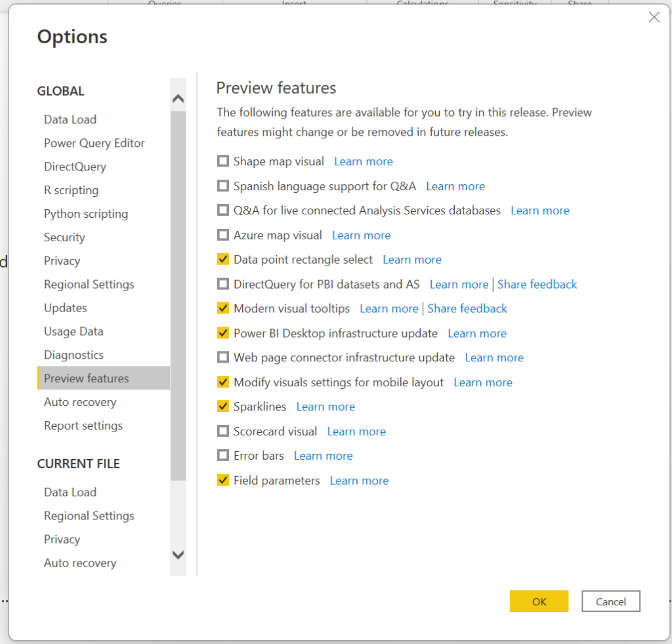Enable the Error bars checkbox
672x644 pixels.
click(x=223, y=456)
